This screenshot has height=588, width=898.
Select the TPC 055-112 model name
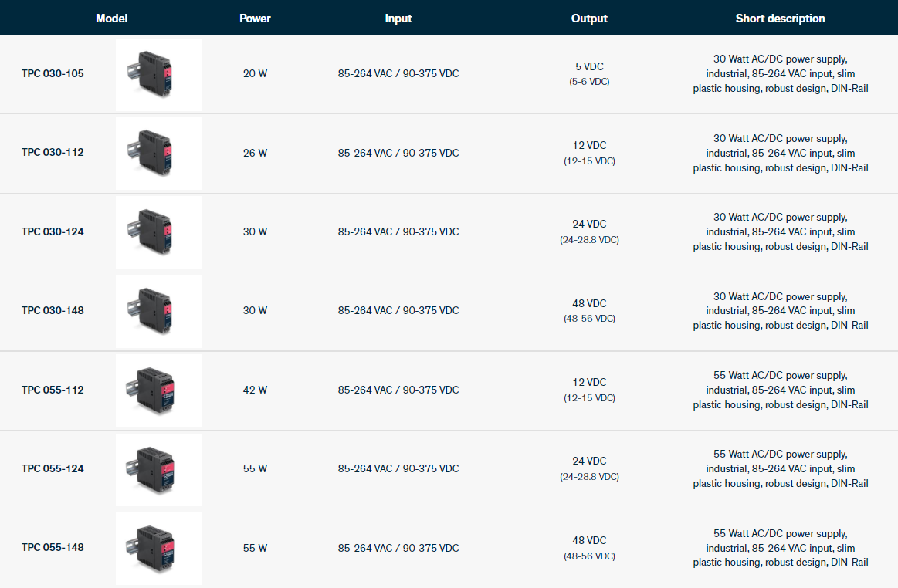[x=53, y=390]
